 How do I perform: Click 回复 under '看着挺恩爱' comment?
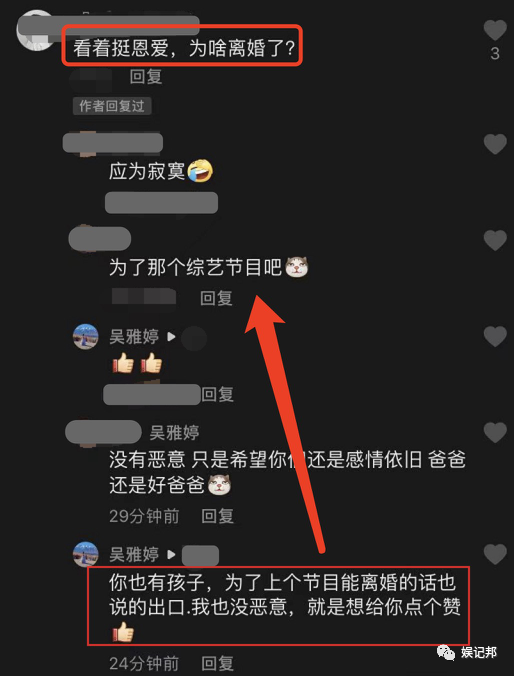point(146,77)
